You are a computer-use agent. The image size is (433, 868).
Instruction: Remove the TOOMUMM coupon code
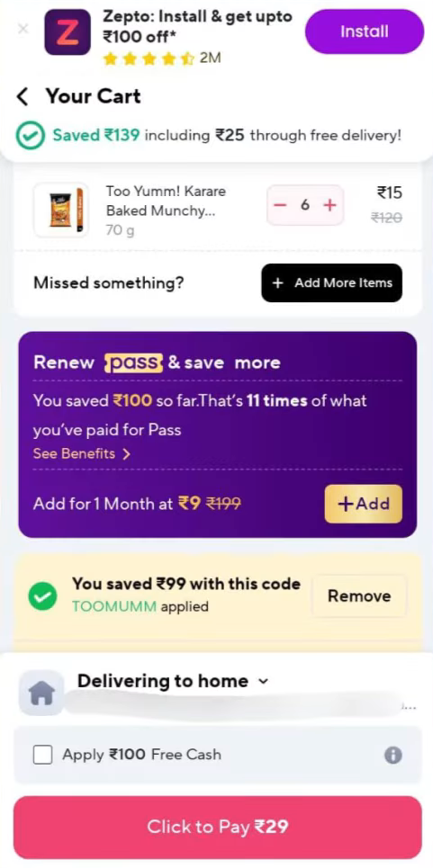(359, 596)
